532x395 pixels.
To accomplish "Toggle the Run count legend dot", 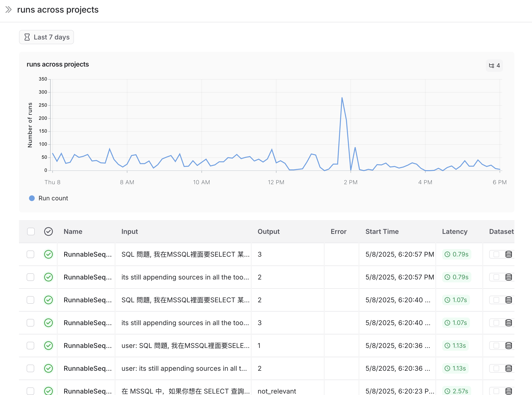I will click(x=32, y=198).
